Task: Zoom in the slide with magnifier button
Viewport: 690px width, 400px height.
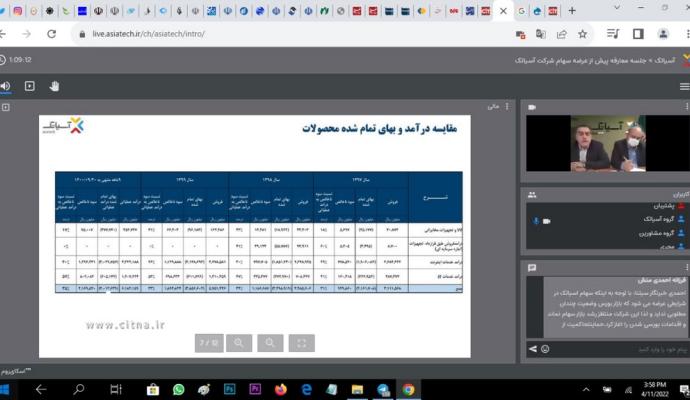Action: [x=270, y=343]
